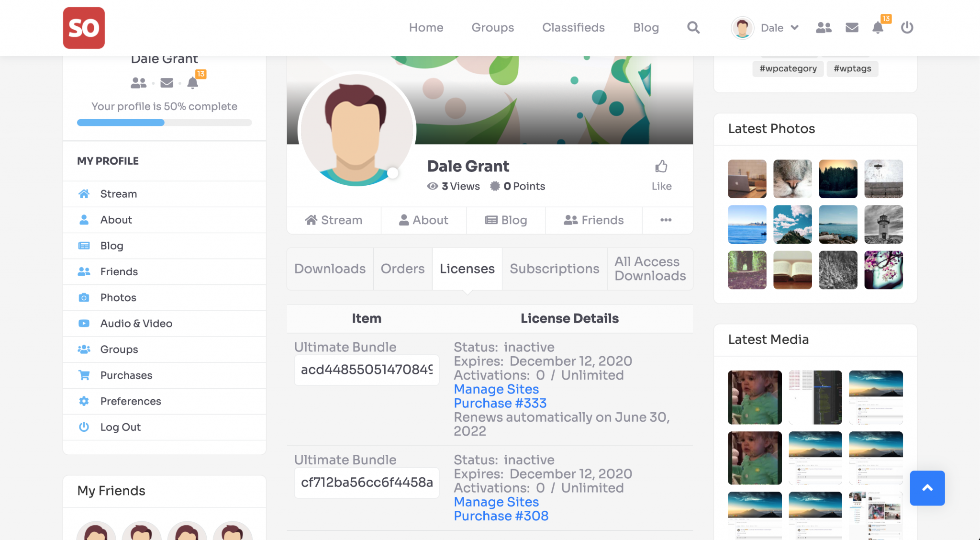Click the camera icon next to Photos
980x540 pixels.
(x=84, y=297)
